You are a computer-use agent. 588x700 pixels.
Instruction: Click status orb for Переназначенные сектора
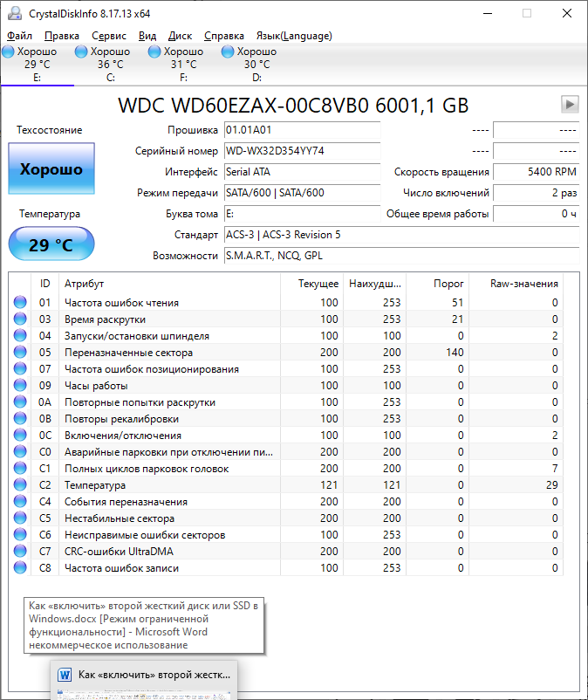[x=20, y=353]
